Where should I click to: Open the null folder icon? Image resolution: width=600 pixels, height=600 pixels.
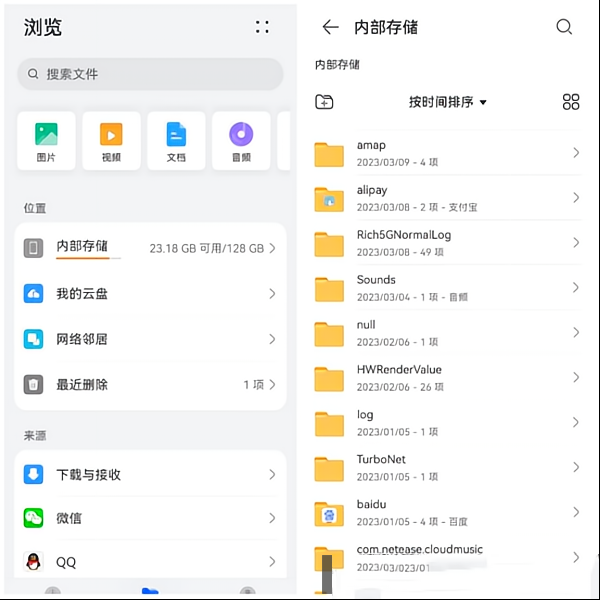point(329,334)
